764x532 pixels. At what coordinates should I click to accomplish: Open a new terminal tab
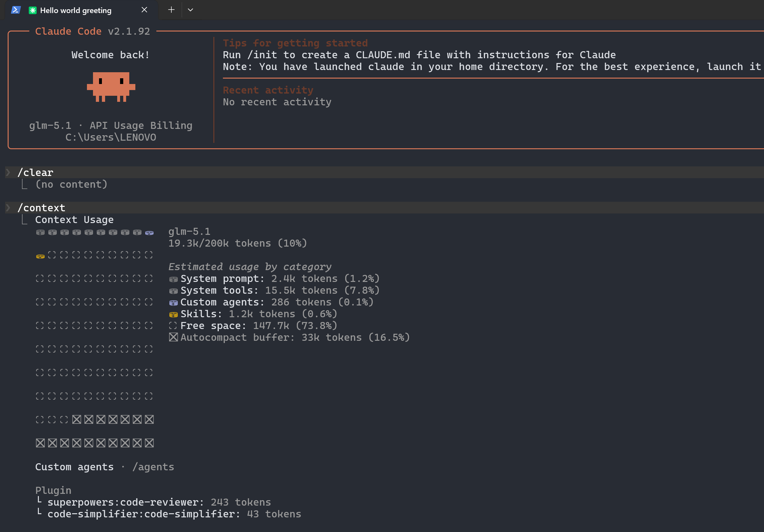pyautogui.click(x=171, y=10)
